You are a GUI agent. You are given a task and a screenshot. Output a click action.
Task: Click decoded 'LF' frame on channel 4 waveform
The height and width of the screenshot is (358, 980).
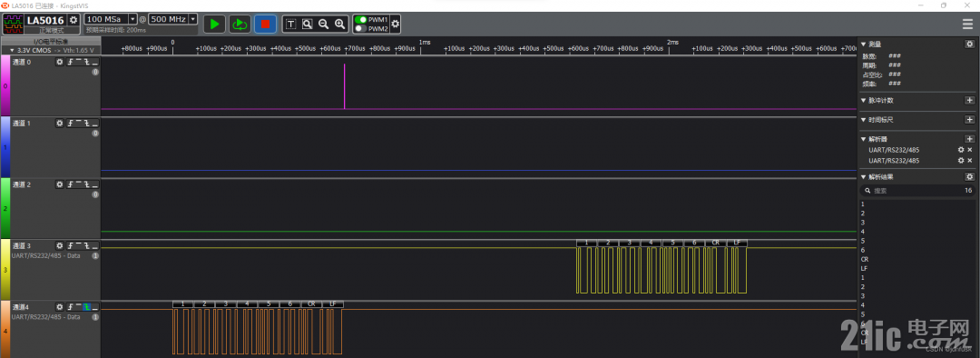click(x=332, y=303)
